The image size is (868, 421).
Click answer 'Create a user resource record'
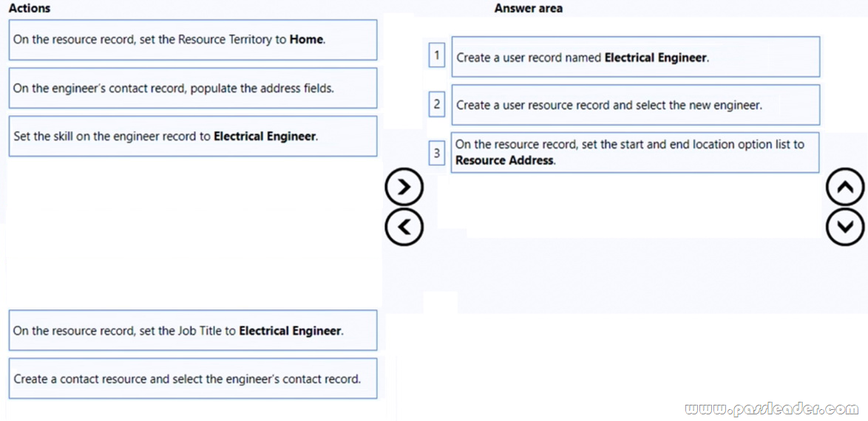(x=635, y=105)
